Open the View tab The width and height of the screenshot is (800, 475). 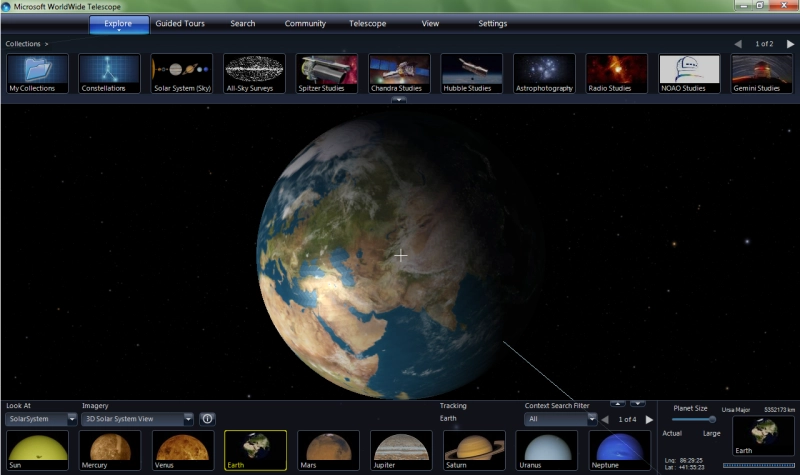pyautogui.click(x=430, y=23)
